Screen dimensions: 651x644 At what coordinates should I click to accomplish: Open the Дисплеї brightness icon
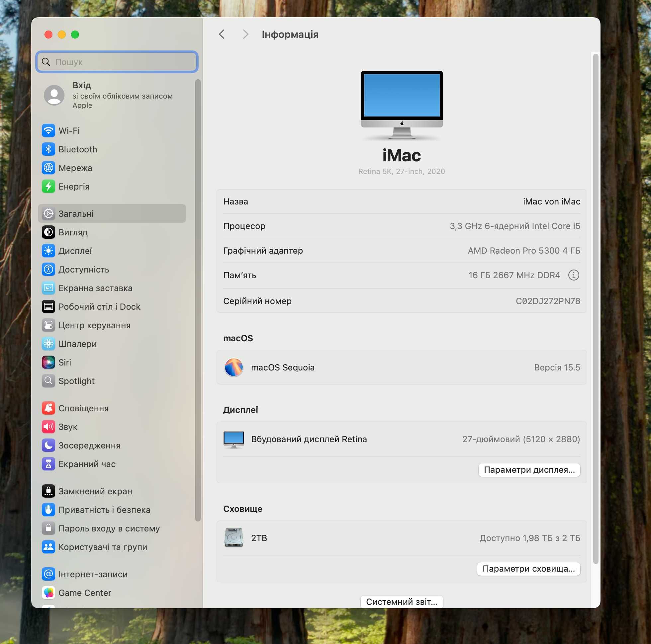coord(48,250)
